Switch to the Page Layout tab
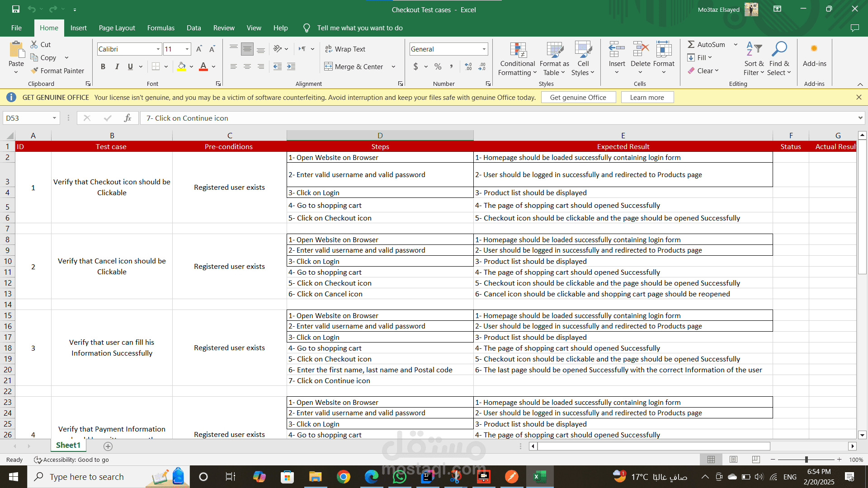Screen dimensions: 868x488 tap(117, 28)
